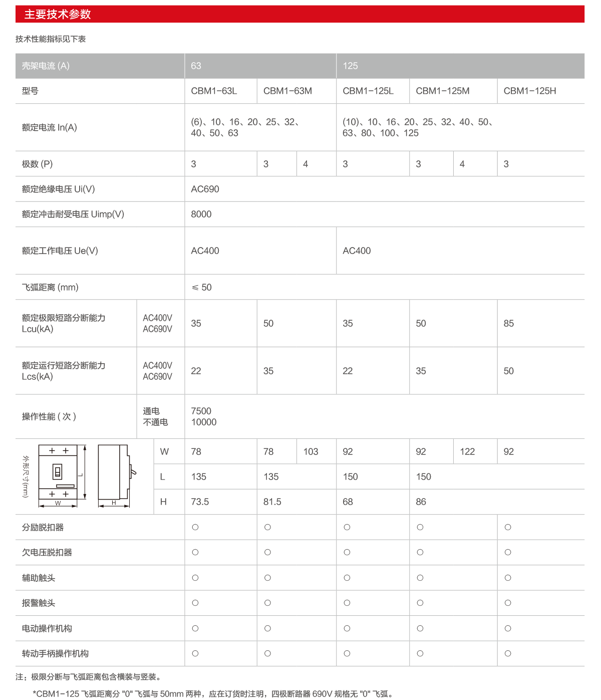This screenshot has width=601, height=700.
Task: Click the 辅助触头 row label
Action: click(x=39, y=578)
